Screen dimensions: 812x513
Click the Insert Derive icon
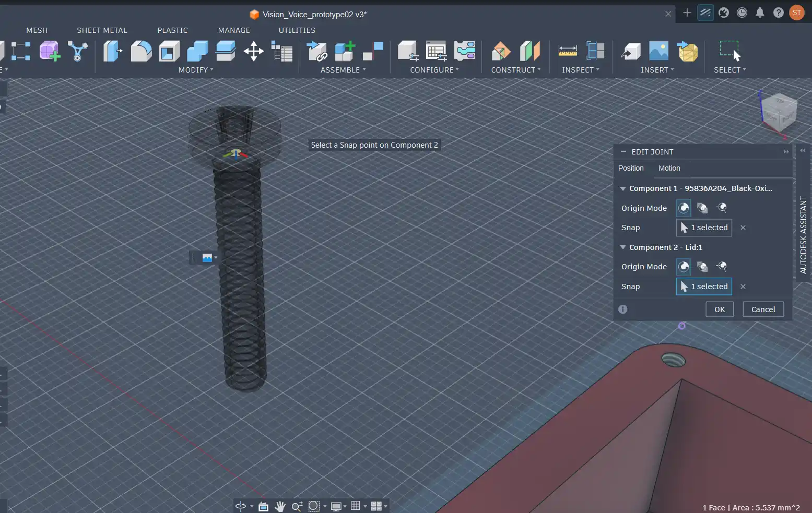631,51
